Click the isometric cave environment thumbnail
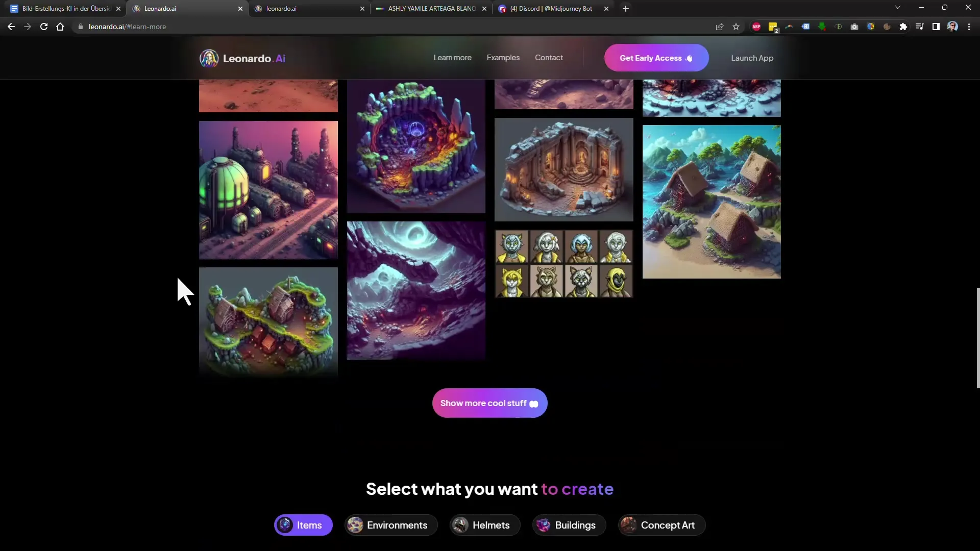 [x=416, y=146]
